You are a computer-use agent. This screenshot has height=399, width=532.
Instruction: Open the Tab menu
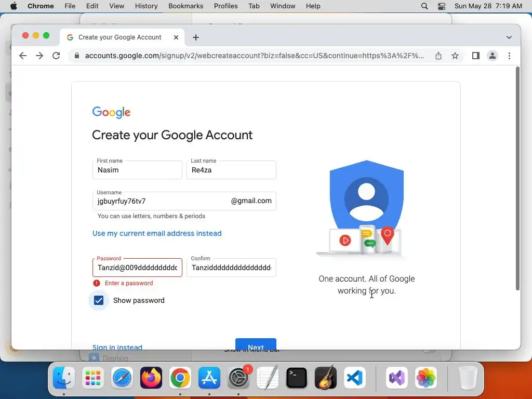click(x=254, y=6)
